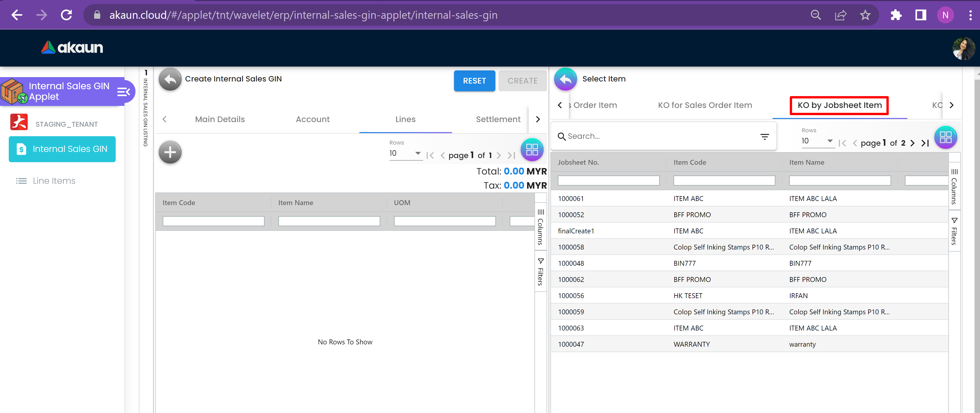Open the Rows dropdown in Lines panel

point(405,153)
